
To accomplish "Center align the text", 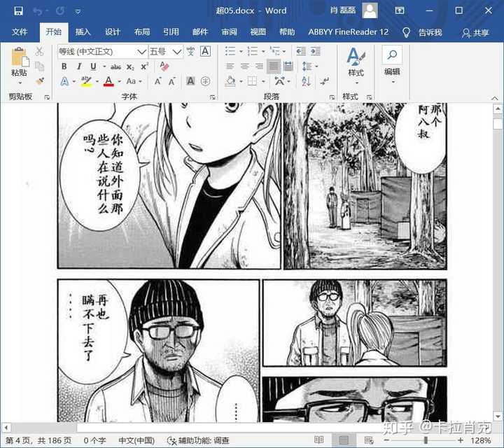I will point(244,66).
